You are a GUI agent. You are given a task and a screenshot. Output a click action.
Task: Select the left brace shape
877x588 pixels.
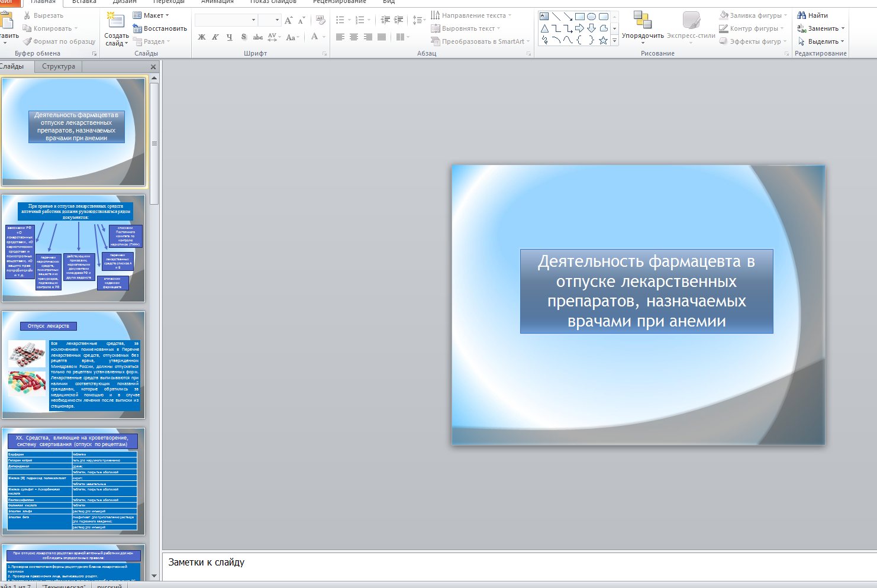pyautogui.click(x=580, y=40)
